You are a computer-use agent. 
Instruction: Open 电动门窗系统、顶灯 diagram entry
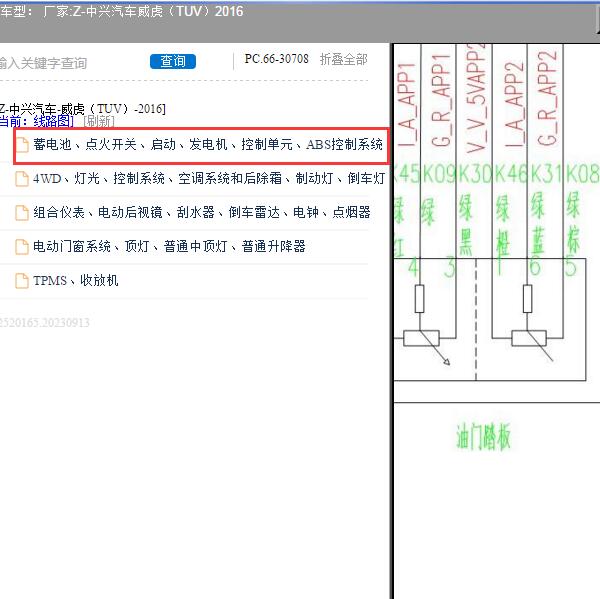(x=169, y=246)
